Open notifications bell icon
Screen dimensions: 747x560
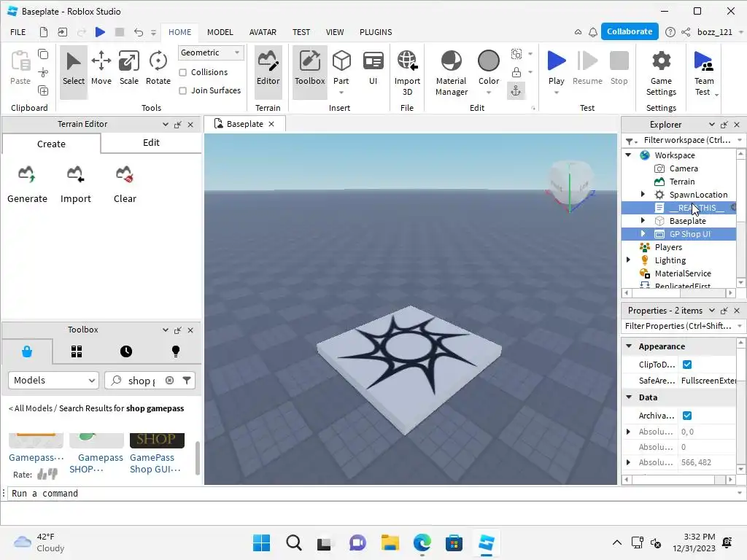[592, 32]
